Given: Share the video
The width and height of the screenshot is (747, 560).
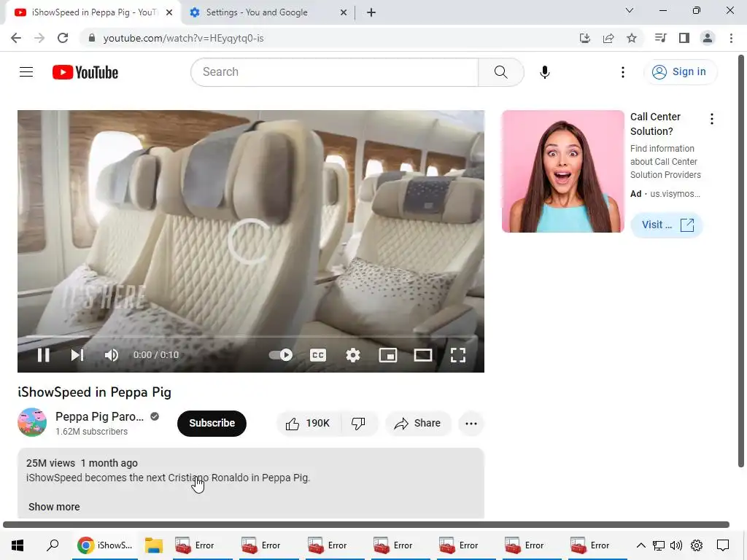Looking at the screenshot, I should 418,424.
